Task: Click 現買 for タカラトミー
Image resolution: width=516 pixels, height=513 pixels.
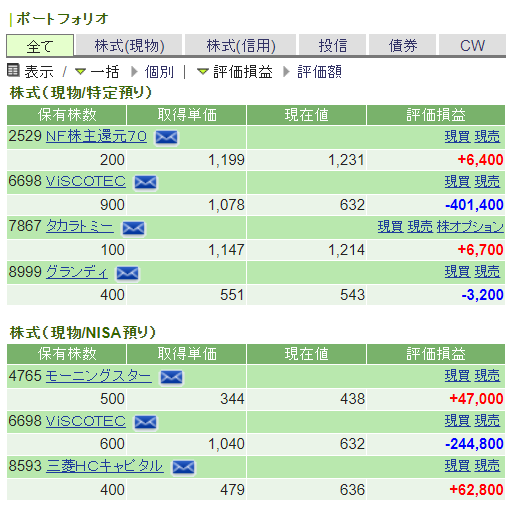Action: click(390, 226)
